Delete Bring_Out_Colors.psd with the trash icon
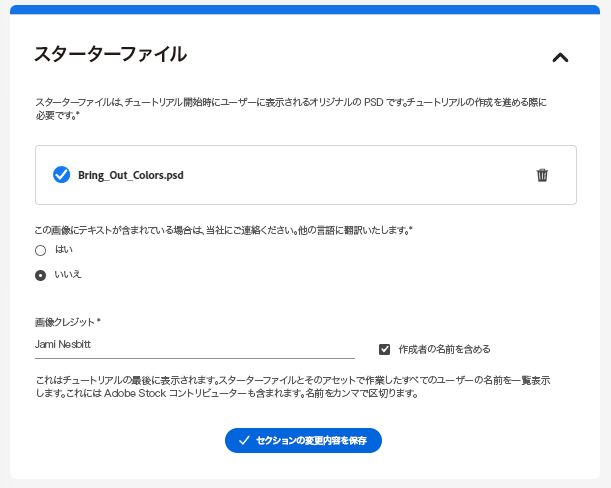This screenshot has height=488, width=611. (542, 175)
